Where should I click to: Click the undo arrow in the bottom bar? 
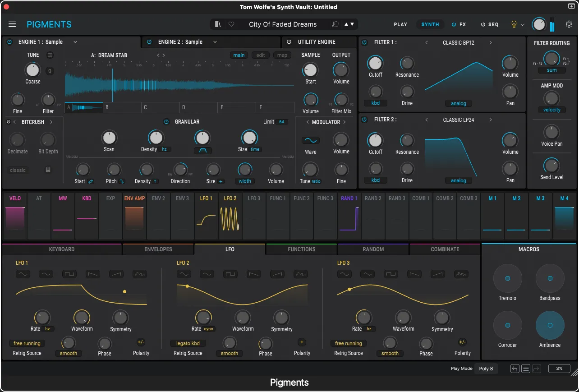pos(515,369)
